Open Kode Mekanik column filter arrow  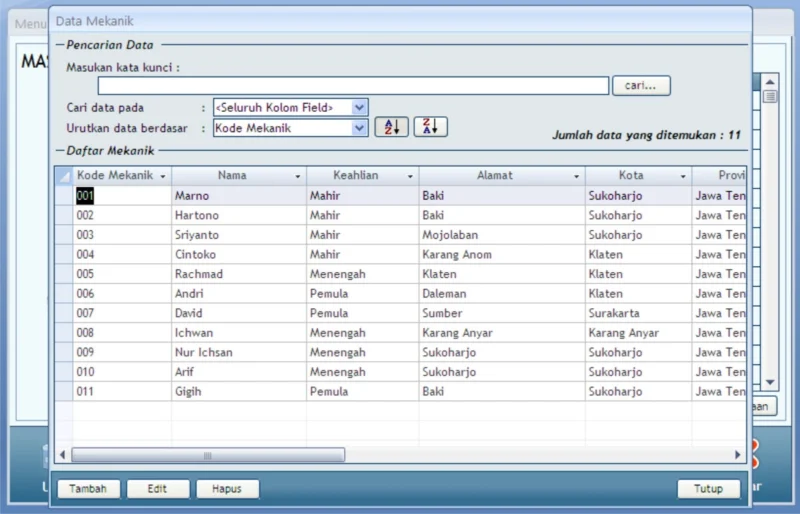point(163,177)
